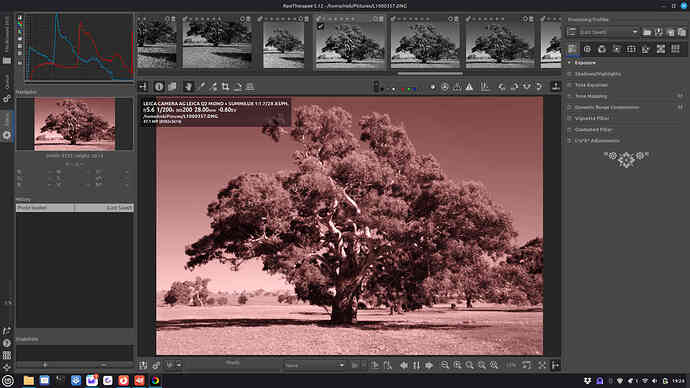
Task: Toggle the profile fill mode button
Action: pos(572,32)
